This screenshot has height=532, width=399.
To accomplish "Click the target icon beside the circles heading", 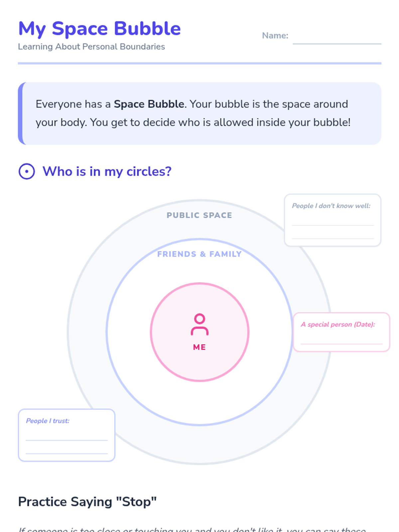I will (27, 172).
